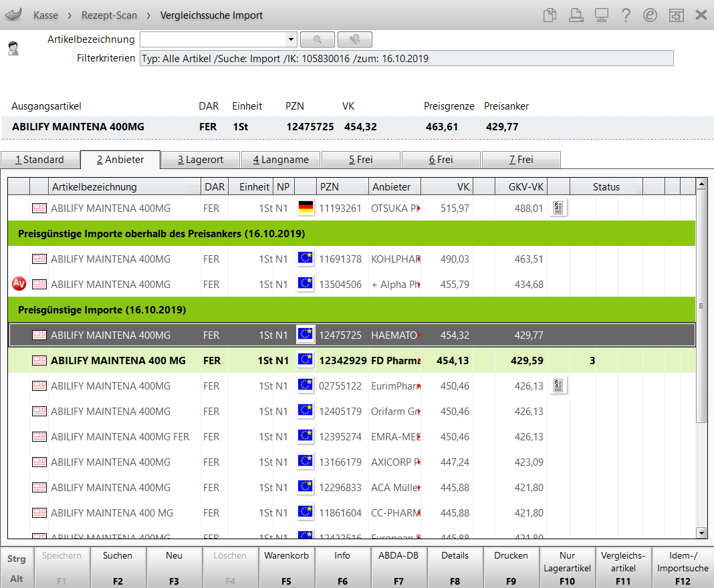Sort by the Anbieter column header
Image resolution: width=714 pixels, height=588 pixels.
pos(394,186)
